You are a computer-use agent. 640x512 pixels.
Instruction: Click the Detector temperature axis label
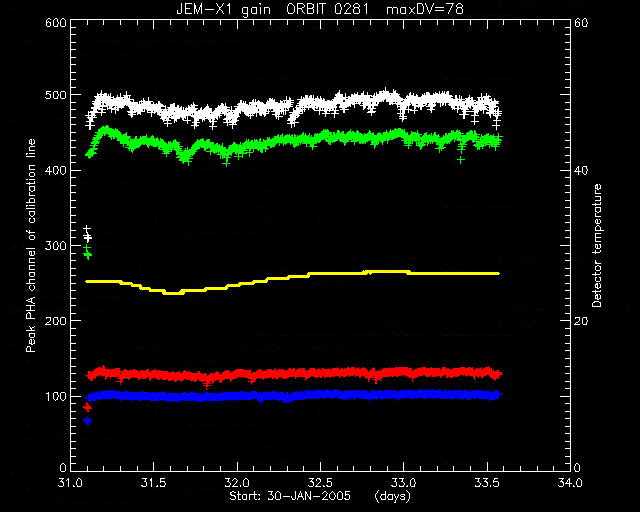pos(597,245)
